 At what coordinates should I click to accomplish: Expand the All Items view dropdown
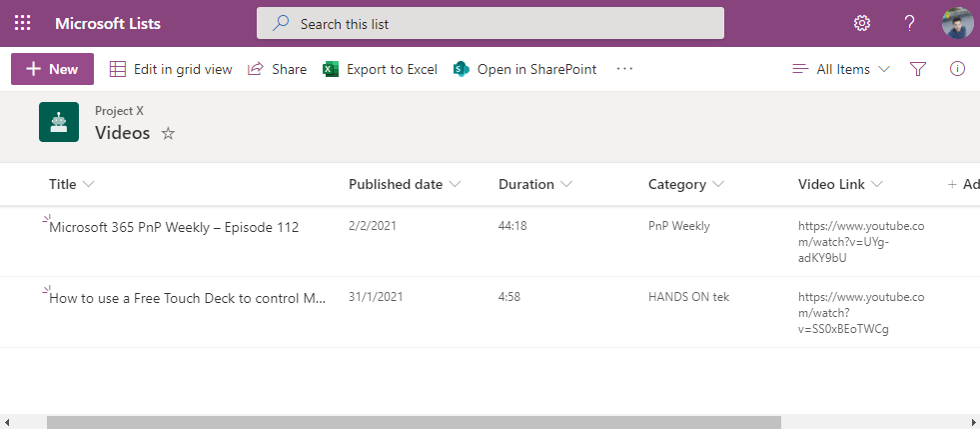840,69
